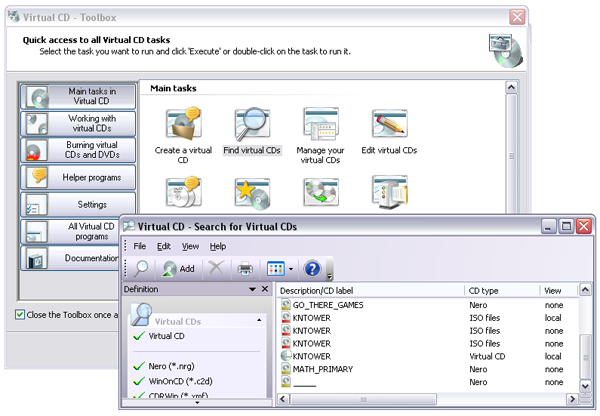Select GO_THERE_GAMES row
The image size is (600, 416).
pos(428,305)
